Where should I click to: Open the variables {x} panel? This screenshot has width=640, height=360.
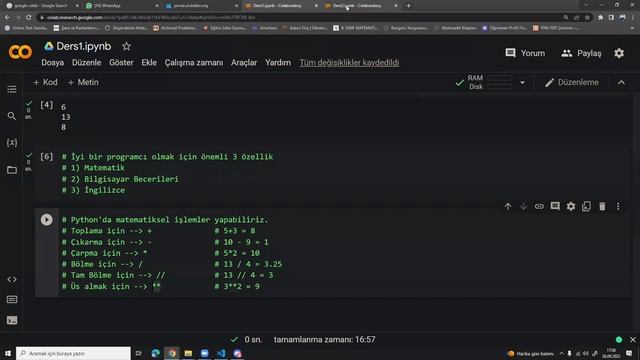(12, 142)
